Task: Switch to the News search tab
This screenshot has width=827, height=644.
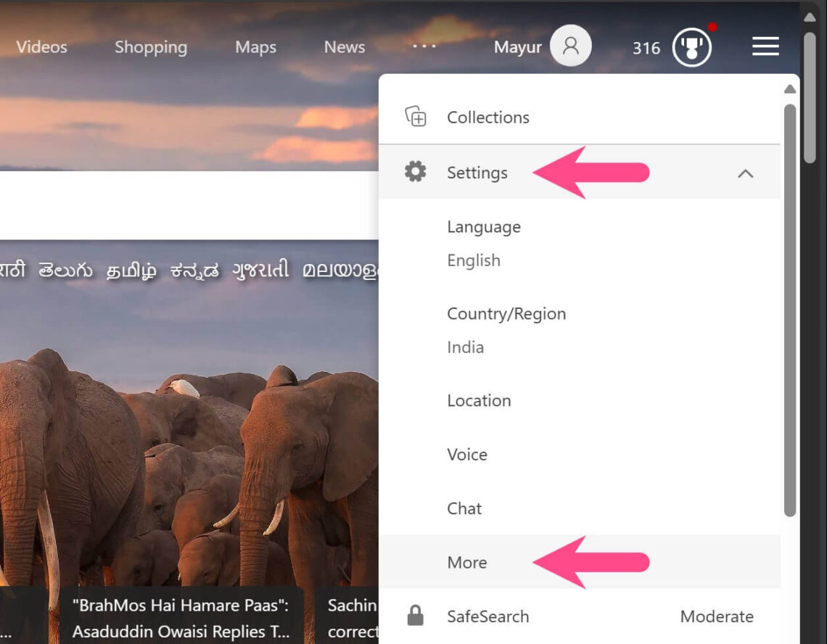Action: 344,46
